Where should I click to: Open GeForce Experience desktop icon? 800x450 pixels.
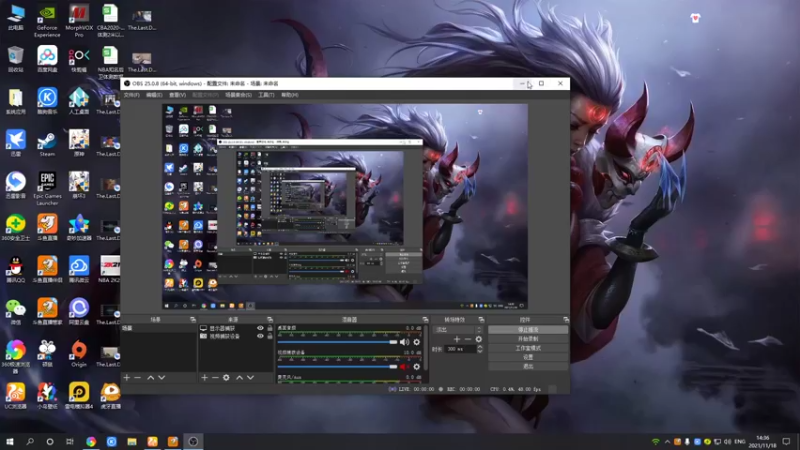[x=47, y=21]
